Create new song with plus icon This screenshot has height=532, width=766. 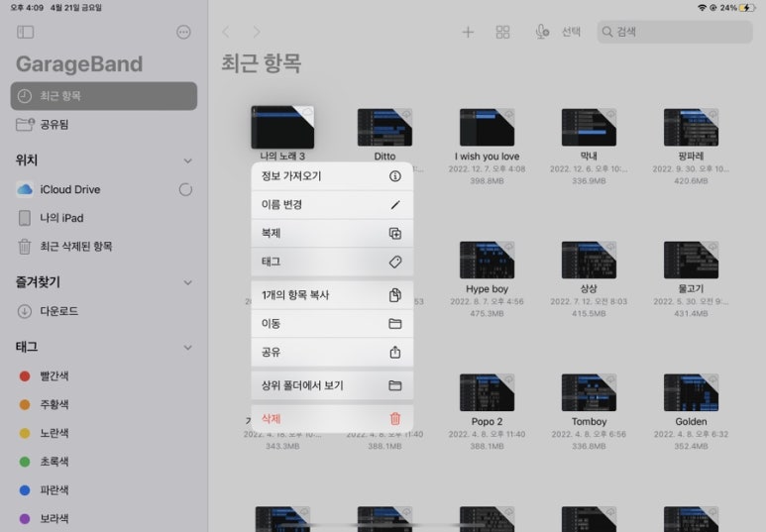point(468,33)
